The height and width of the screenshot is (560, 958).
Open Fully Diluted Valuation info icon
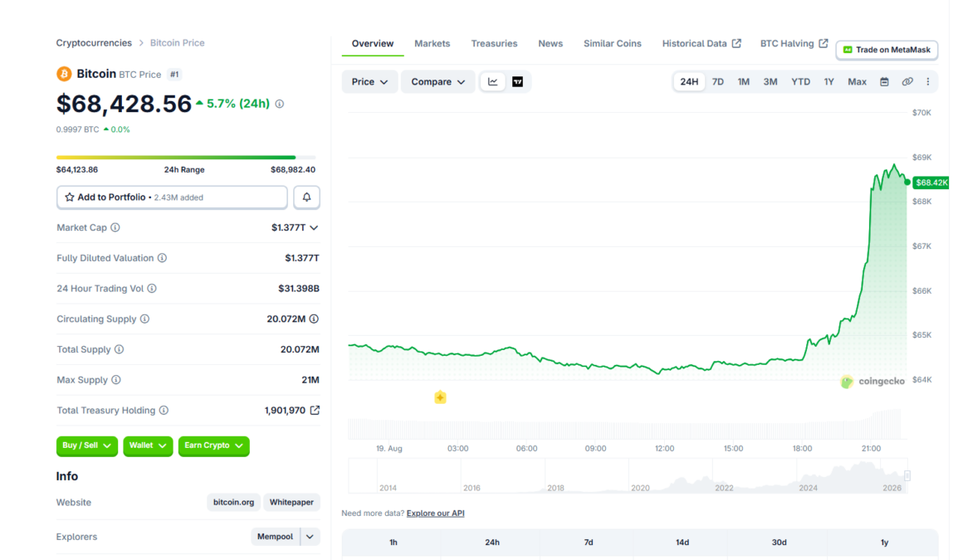click(x=162, y=258)
